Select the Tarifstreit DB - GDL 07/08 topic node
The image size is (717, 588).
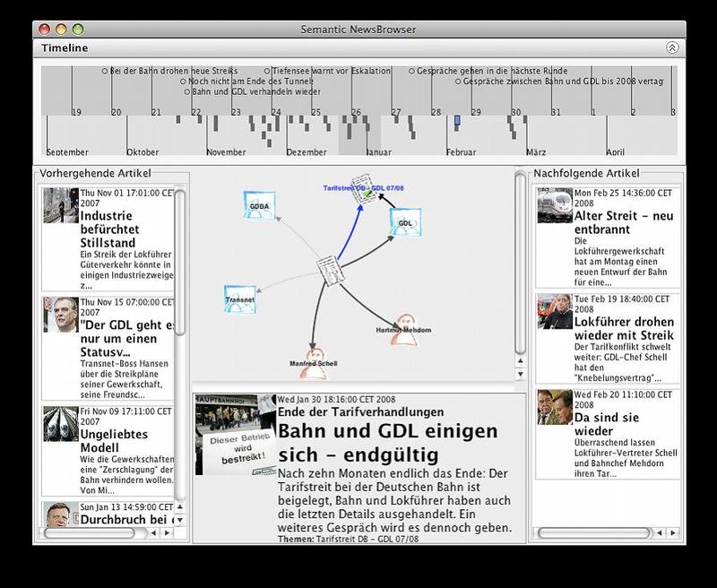(365, 188)
